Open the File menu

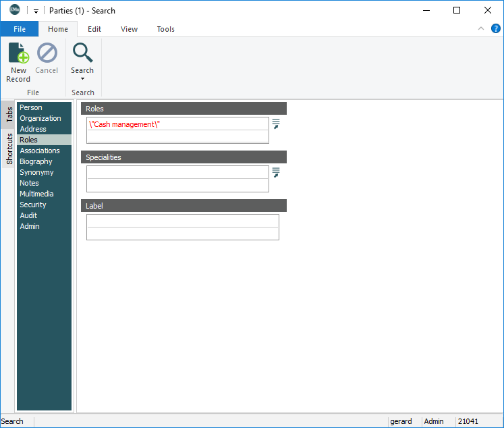pyautogui.click(x=20, y=29)
